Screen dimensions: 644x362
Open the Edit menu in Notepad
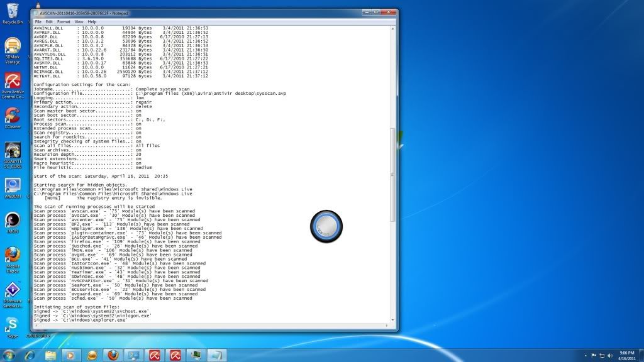click(49, 22)
